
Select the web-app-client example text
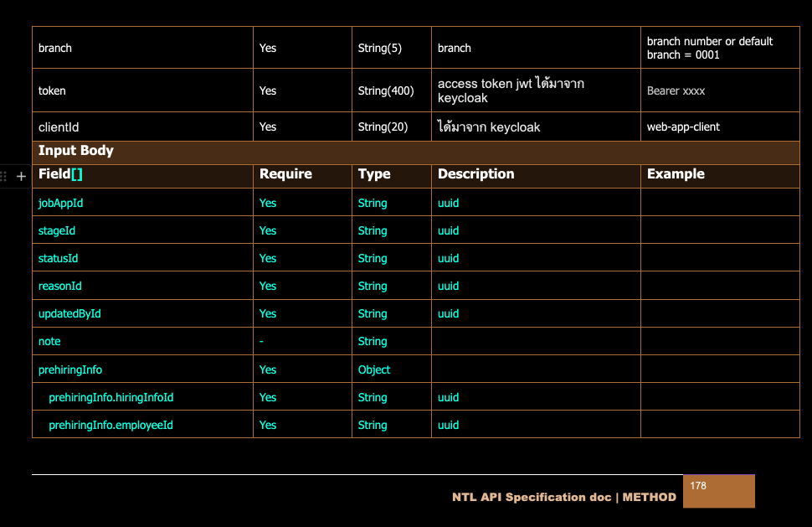[x=683, y=127]
